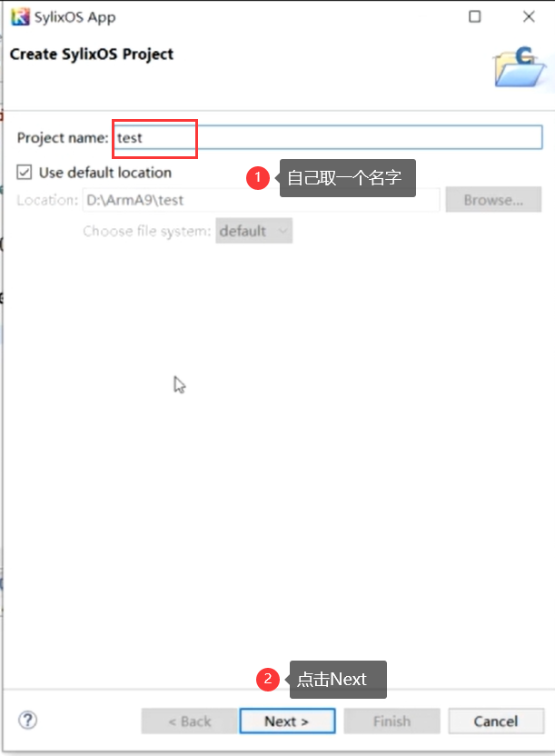Click the disabled Back button
The width and height of the screenshot is (555, 756).
(x=189, y=721)
